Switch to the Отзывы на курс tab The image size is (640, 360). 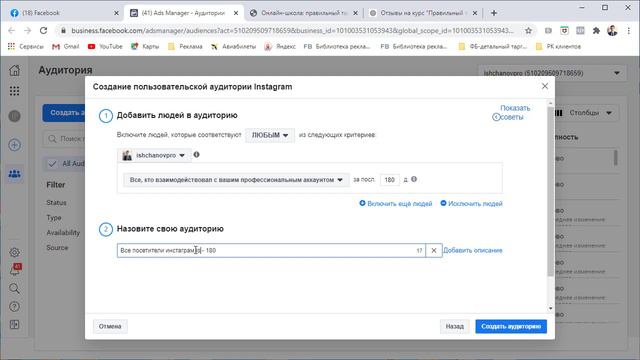422,13
